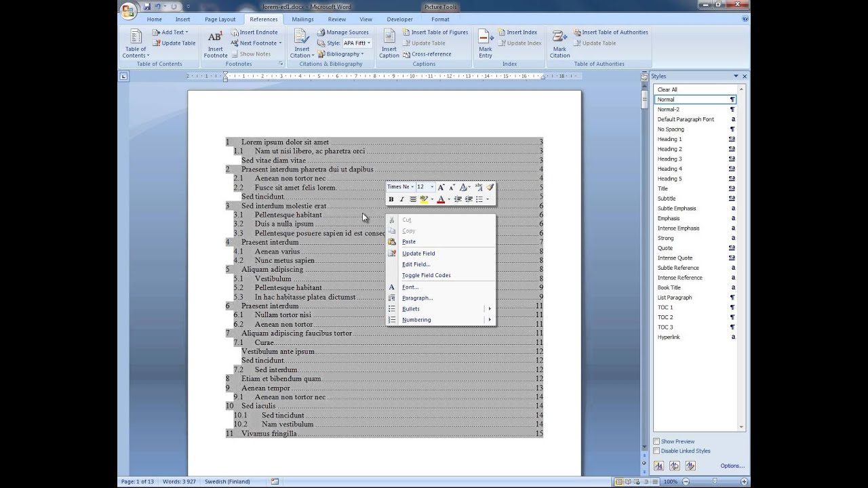Click Shrink Font on the mini toolbar
The image size is (868, 488).
[x=451, y=187]
